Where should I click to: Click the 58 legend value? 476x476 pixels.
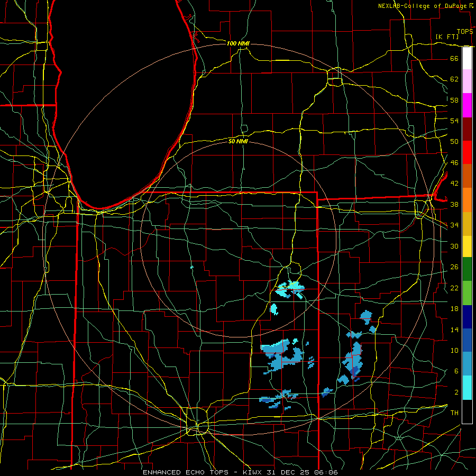[x=454, y=100]
